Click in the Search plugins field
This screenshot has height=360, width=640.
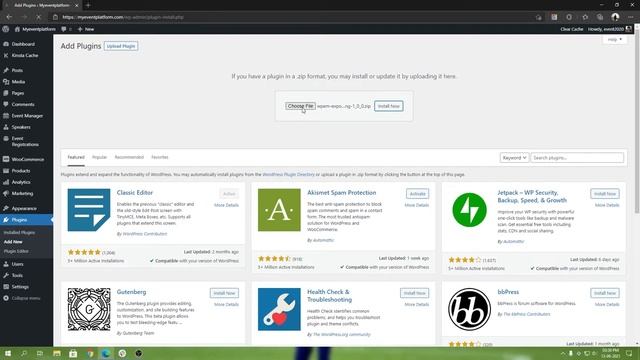pos(577,158)
